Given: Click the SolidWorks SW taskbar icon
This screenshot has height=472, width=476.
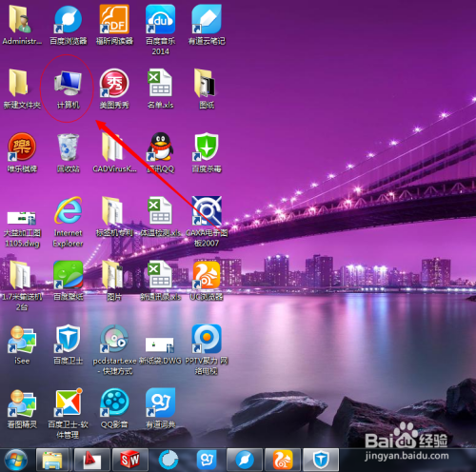Looking at the screenshot, I should pyautogui.click(x=130, y=460).
